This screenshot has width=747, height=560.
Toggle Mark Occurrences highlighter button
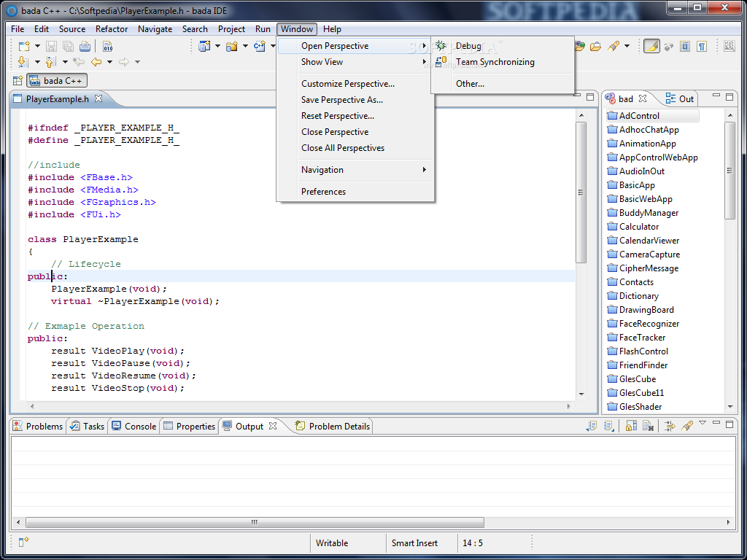point(651,46)
